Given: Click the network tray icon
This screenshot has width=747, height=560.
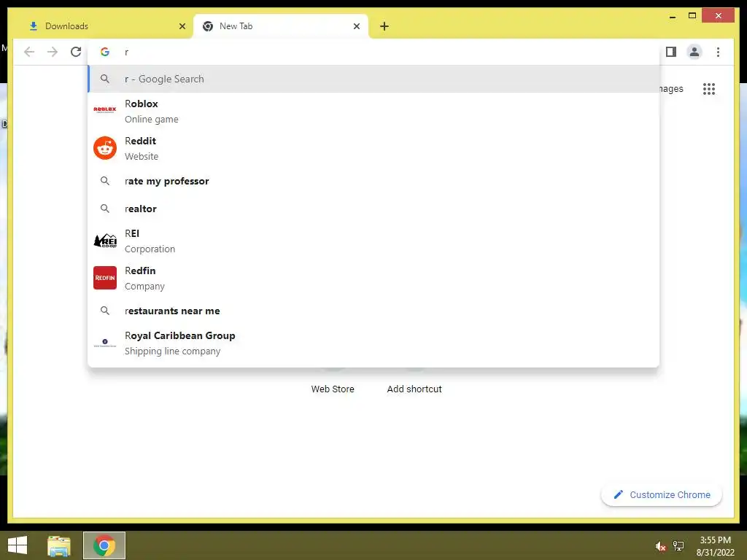Looking at the screenshot, I should click(x=678, y=545).
